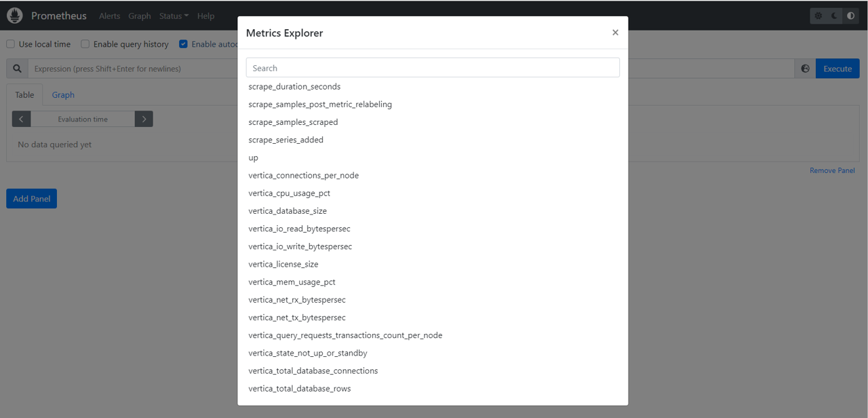The image size is (868, 418).
Task: Disable the Enable autocomplete checkbox
Action: [x=183, y=44]
